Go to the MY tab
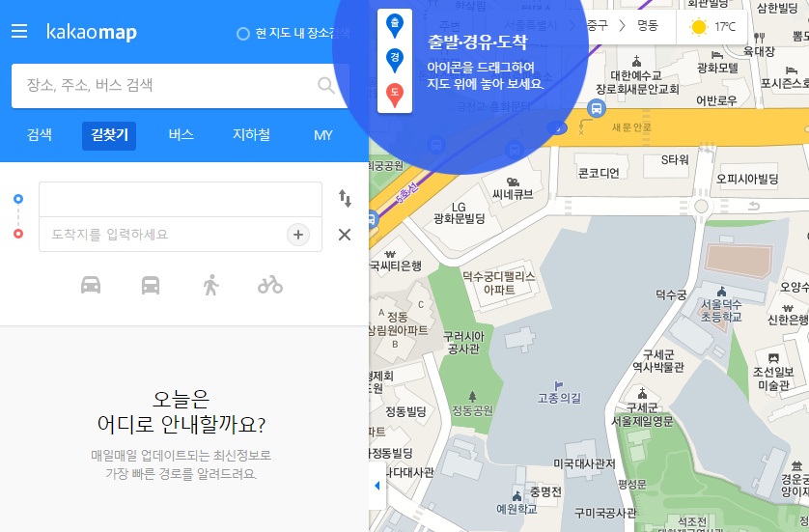Viewport: 809px width, 532px height. [323, 135]
